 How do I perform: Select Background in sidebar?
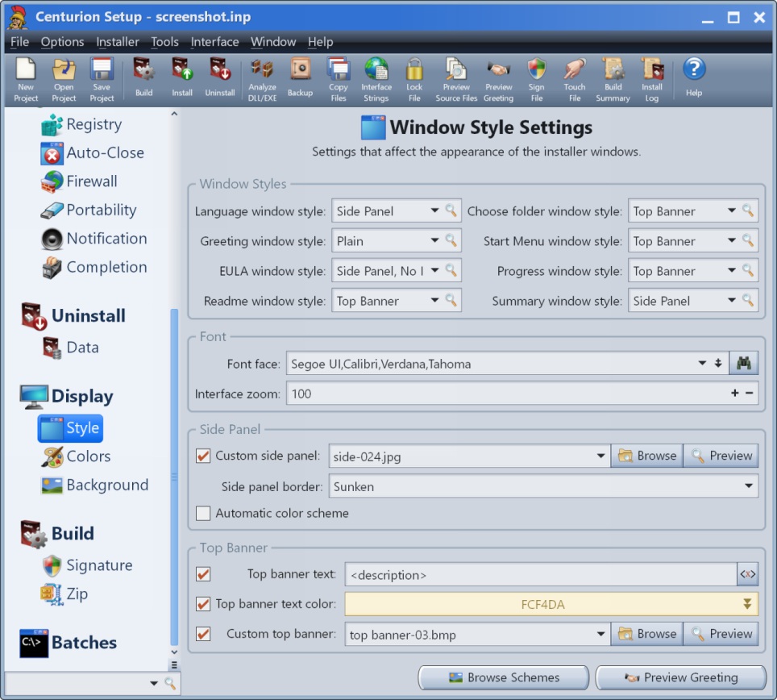coord(95,485)
